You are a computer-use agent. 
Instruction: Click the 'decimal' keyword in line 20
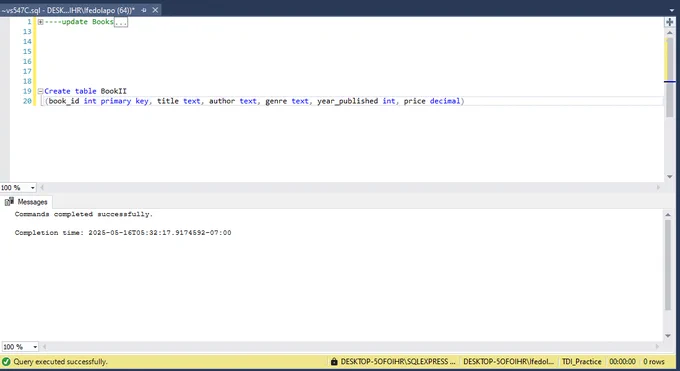(x=445, y=101)
